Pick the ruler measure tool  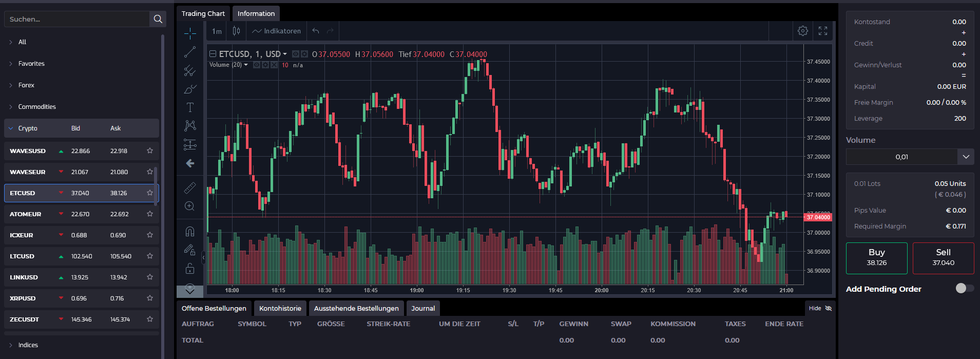[190, 188]
